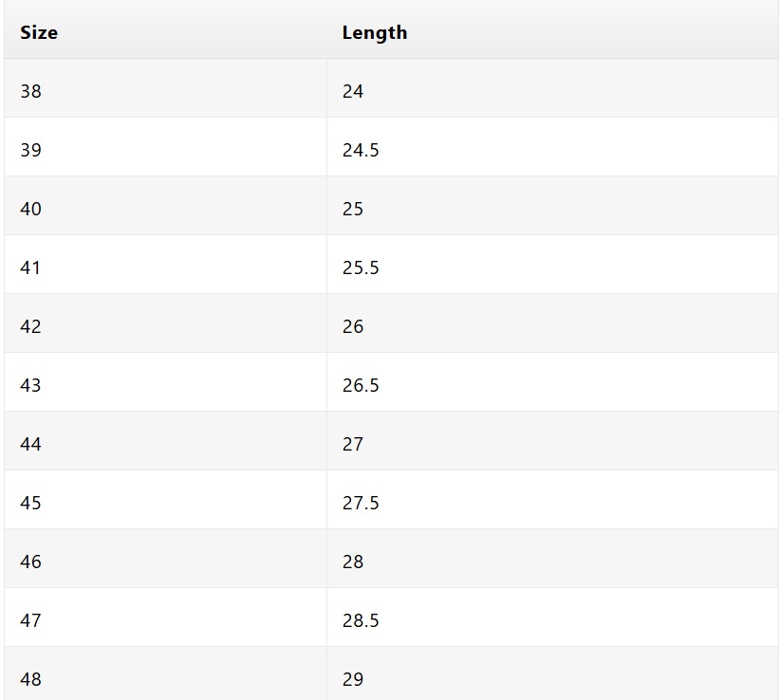Click the Length column header
The image size is (780, 700).
click(x=375, y=32)
